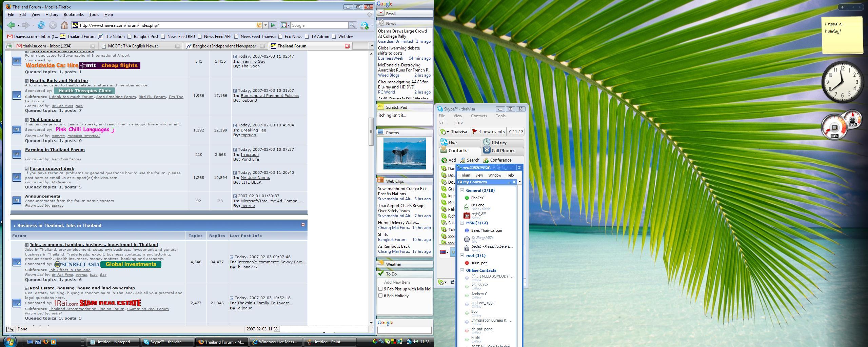868x347 pixels.
Task: Click the Bangkok Post bookmark
Action: coord(143,36)
